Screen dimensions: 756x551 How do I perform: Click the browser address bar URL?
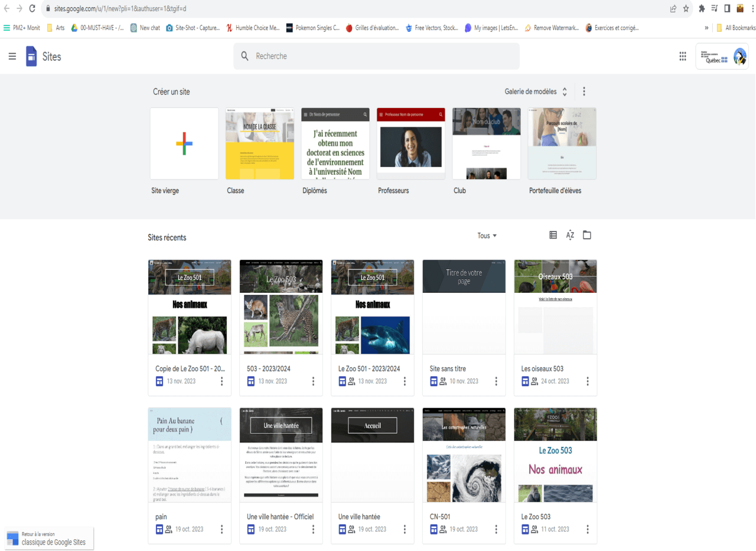tap(120, 9)
